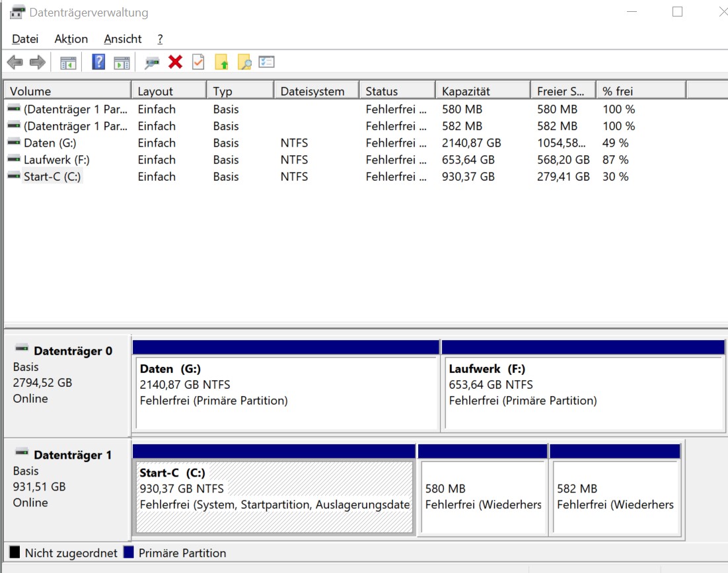Click the blue Primäre Partition legend swatch

click(x=129, y=552)
